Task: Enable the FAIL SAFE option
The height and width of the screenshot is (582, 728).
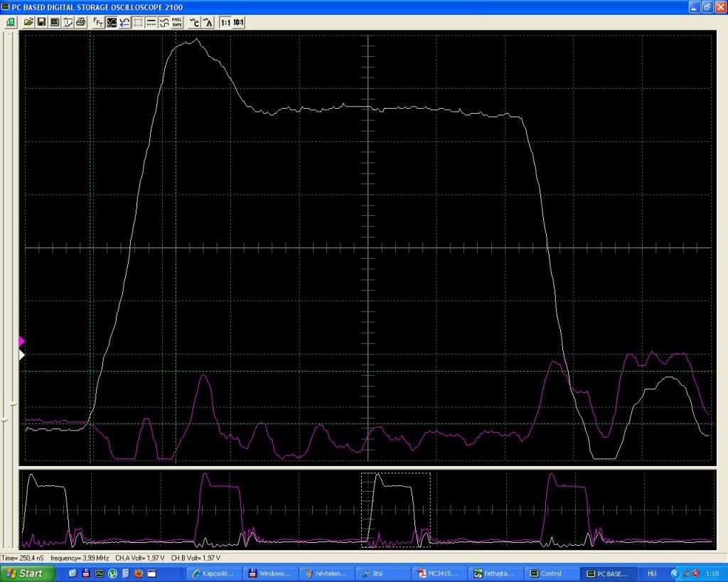Action: [177, 22]
